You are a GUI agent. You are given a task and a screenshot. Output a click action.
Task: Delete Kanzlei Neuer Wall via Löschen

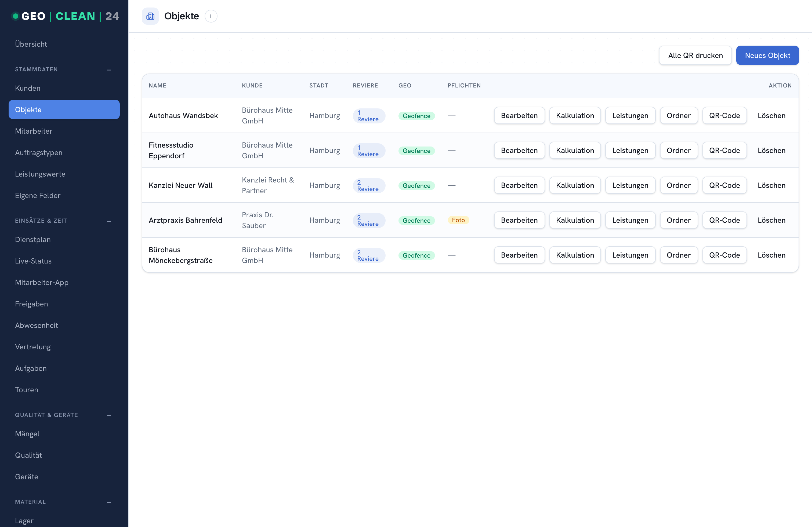point(771,185)
